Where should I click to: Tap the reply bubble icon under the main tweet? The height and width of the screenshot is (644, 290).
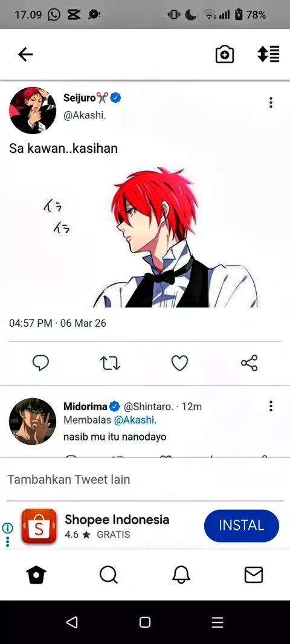pyautogui.click(x=40, y=363)
